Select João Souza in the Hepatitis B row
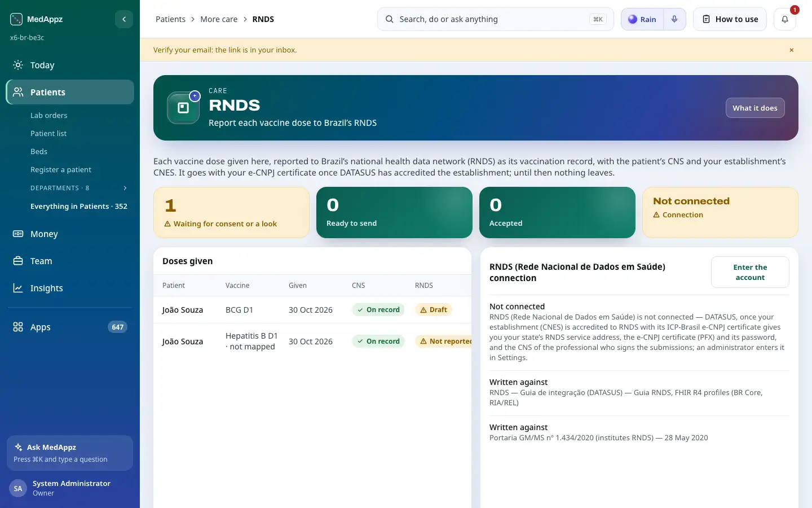Screen dimensions: 812x508 tap(183, 341)
